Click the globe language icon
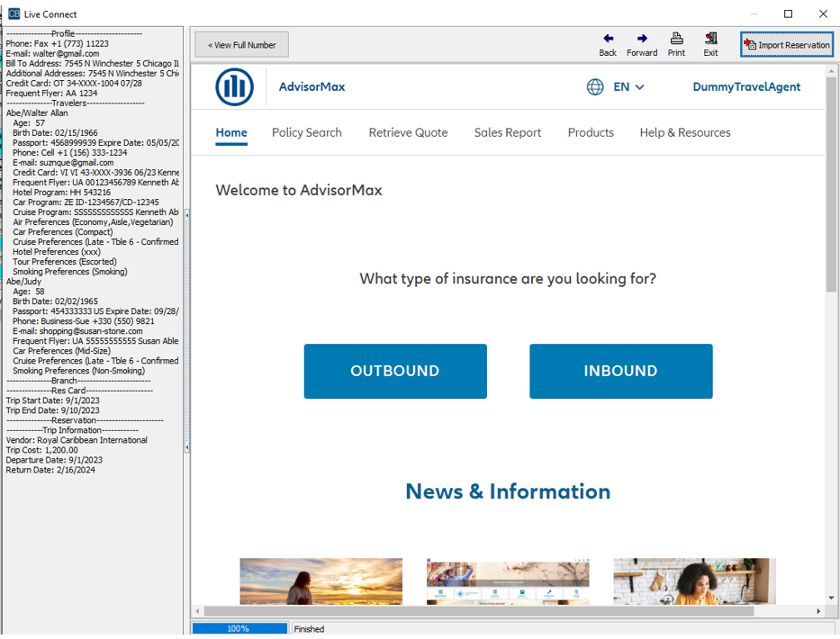The height and width of the screenshot is (639, 840). click(595, 86)
